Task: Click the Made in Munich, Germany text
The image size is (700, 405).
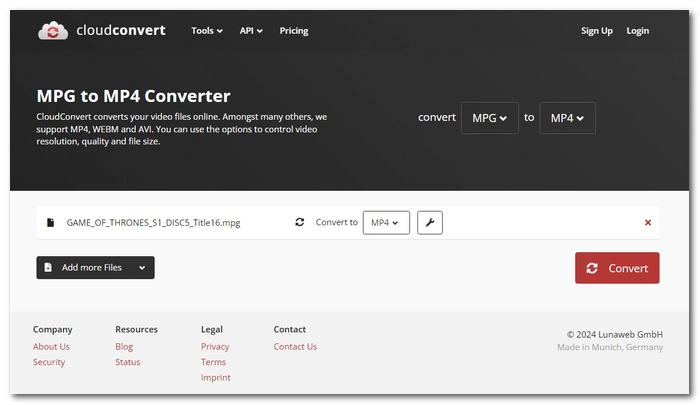Action: click(x=610, y=347)
